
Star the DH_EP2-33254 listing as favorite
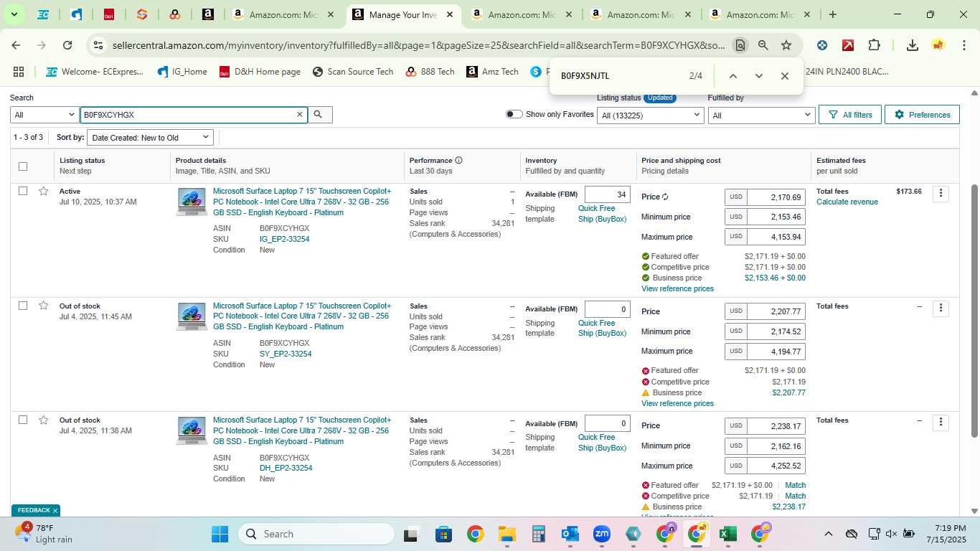click(44, 420)
